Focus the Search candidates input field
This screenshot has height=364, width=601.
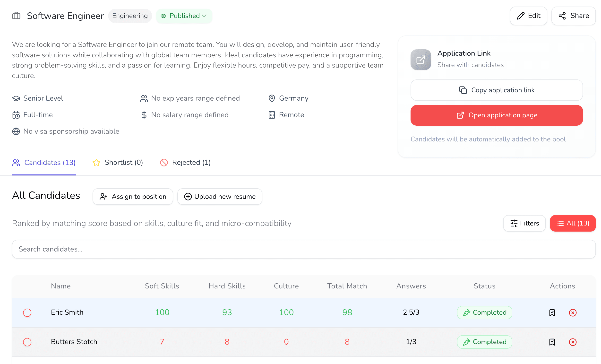(x=303, y=249)
